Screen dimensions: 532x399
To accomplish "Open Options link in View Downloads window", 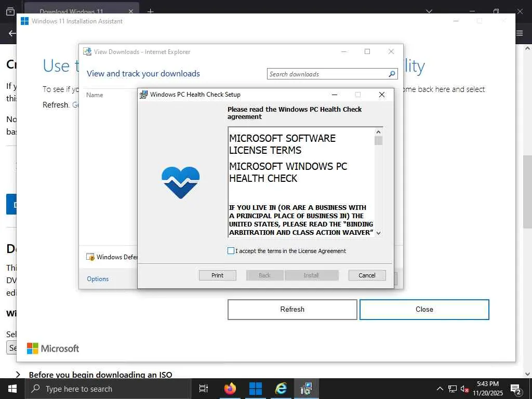I will tap(98, 279).
